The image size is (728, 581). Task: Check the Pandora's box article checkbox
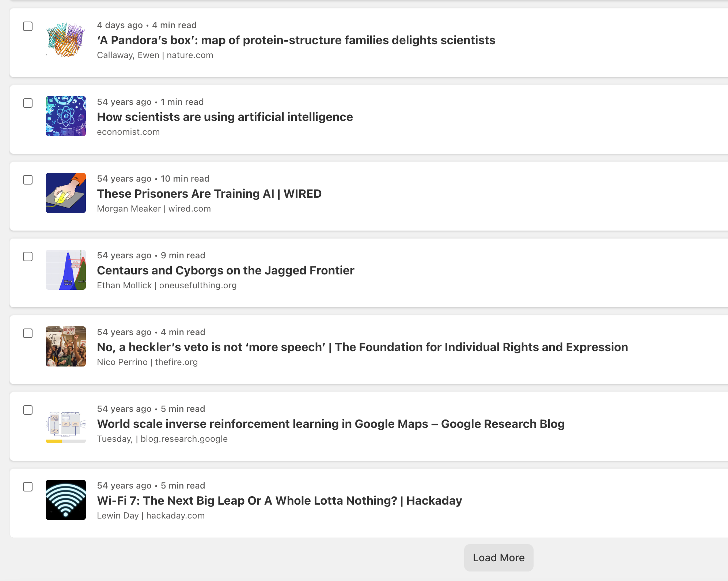pos(28,26)
